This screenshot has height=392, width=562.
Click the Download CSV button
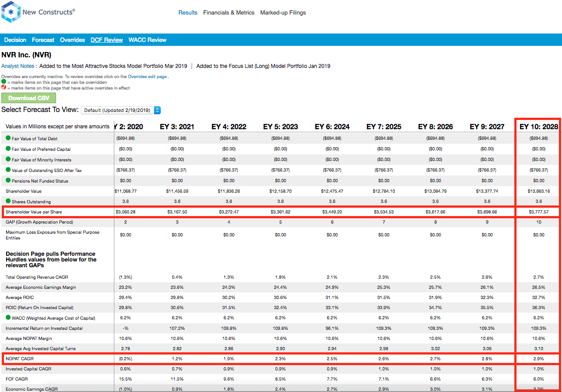point(29,98)
